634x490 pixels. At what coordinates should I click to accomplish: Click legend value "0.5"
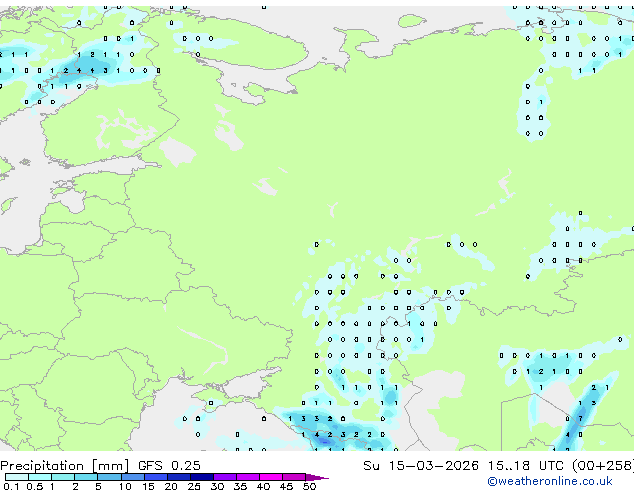[35, 486]
